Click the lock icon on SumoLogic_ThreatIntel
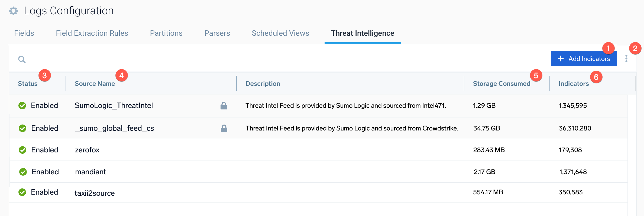Image resolution: width=644 pixels, height=216 pixels. pos(224,106)
